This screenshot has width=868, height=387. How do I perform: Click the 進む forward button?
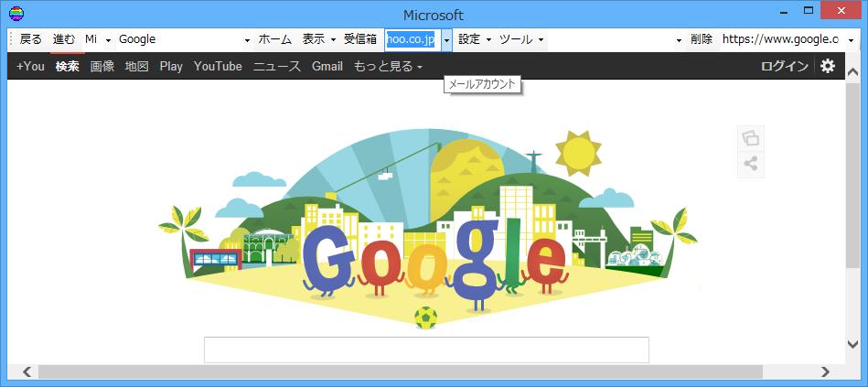click(64, 39)
